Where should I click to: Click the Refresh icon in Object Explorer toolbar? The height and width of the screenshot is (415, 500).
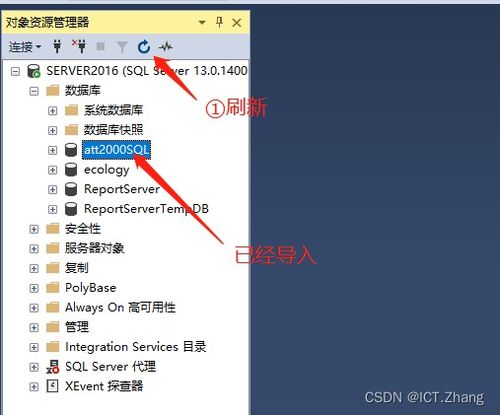pyautogui.click(x=144, y=47)
